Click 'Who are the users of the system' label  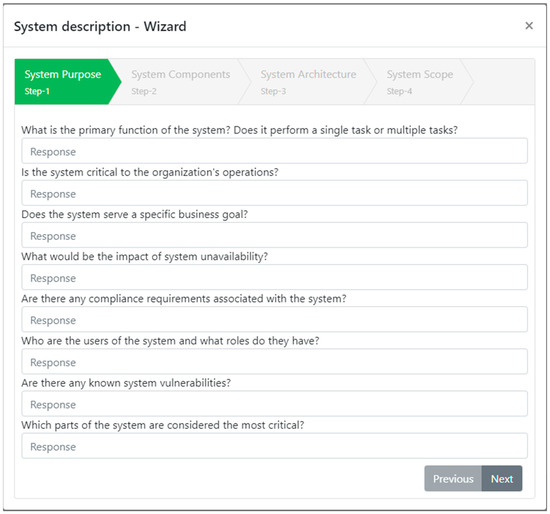(x=170, y=341)
